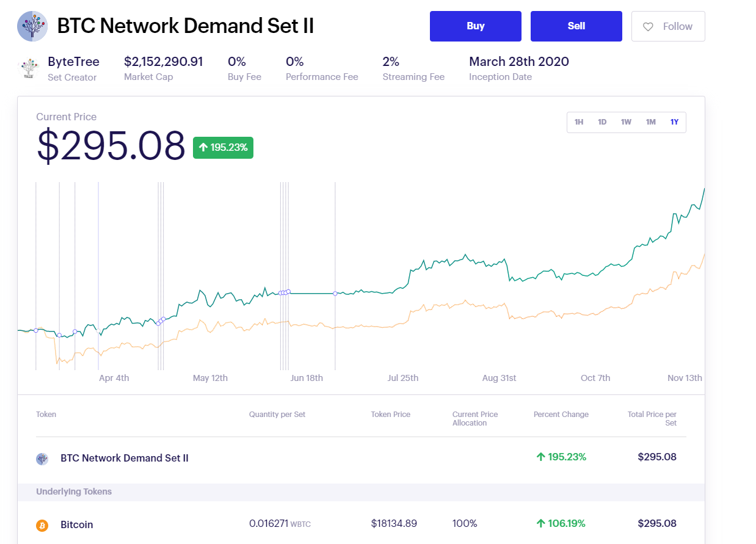Click the $18134.89 token price
The height and width of the screenshot is (544, 756).
tap(394, 524)
